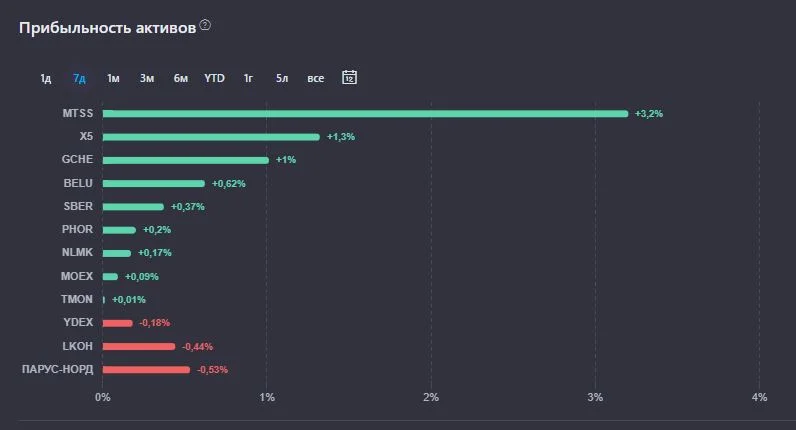Click the help icon beside Прибыльность активов
This screenshot has height=430, width=796.
[x=205, y=25]
